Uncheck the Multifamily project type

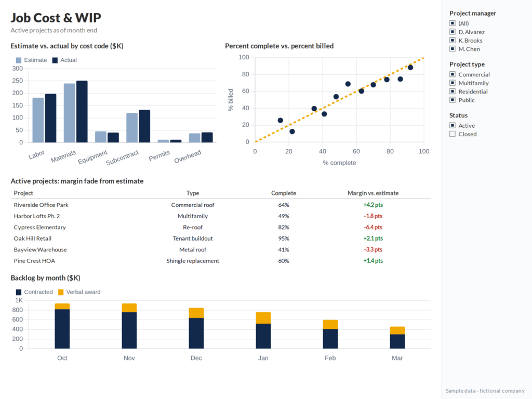click(453, 83)
